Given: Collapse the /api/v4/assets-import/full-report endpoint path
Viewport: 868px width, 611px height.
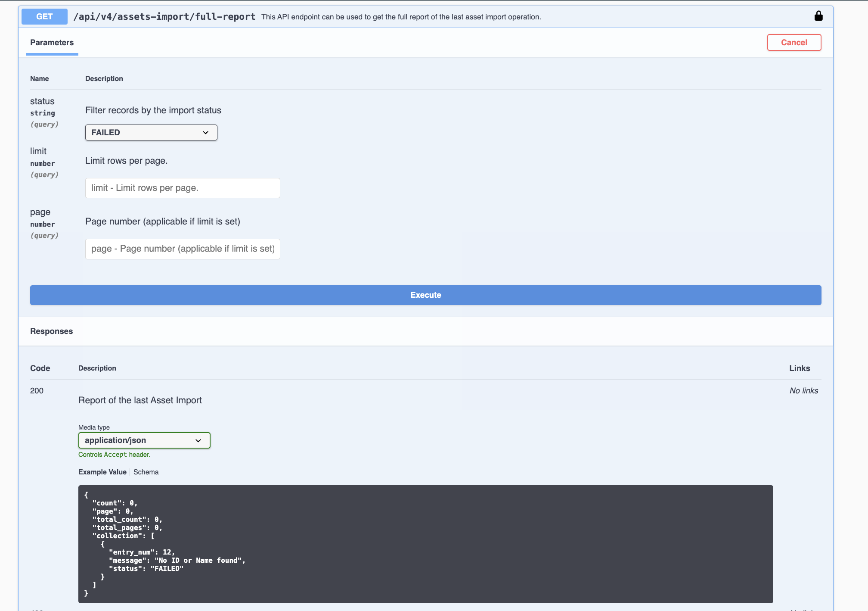Looking at the screenshot, I should click(164, 17).
